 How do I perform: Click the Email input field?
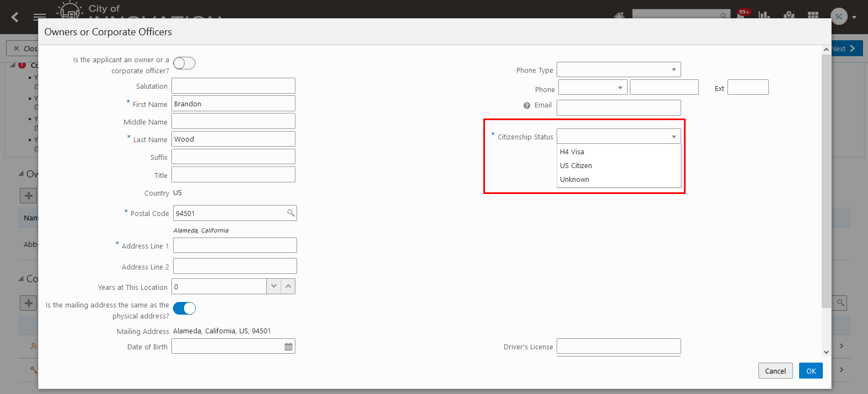click(619, 107)
